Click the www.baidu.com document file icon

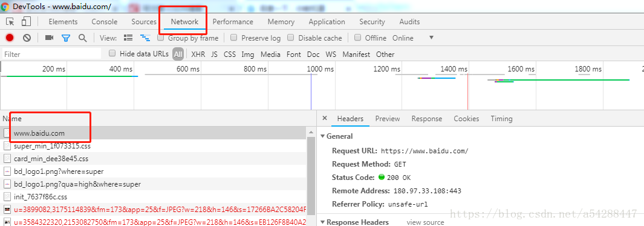click(x=7, y=133)
